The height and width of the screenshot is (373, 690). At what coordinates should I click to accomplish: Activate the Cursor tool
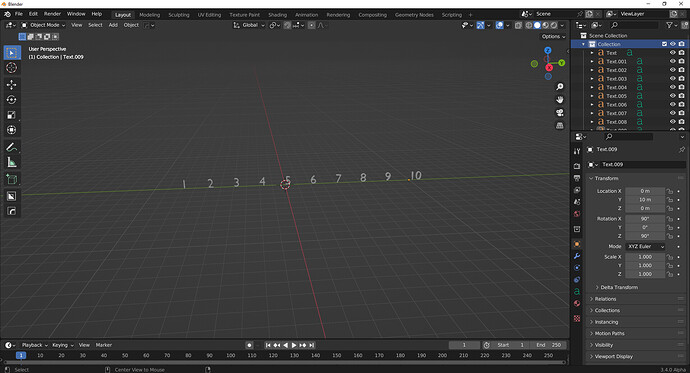(12, 68)
